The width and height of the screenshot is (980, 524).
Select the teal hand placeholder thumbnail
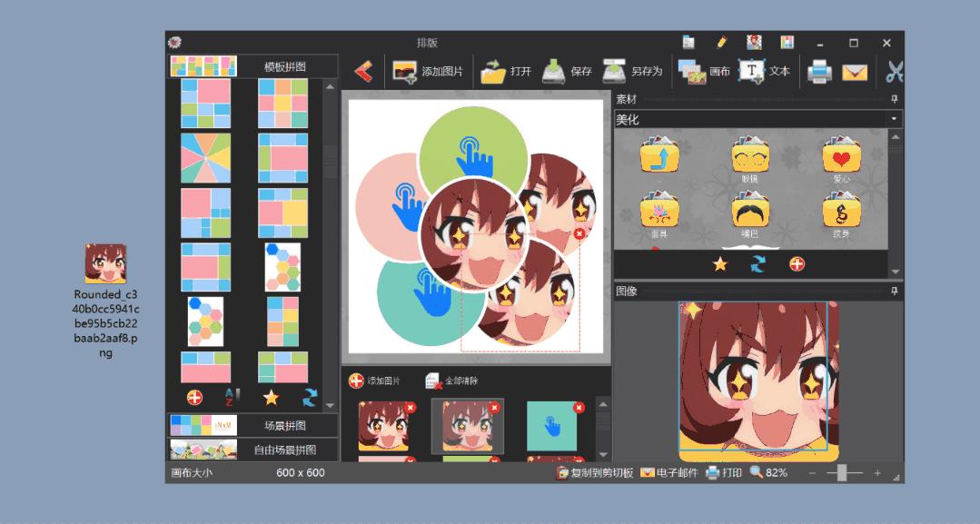pos(551,426)
